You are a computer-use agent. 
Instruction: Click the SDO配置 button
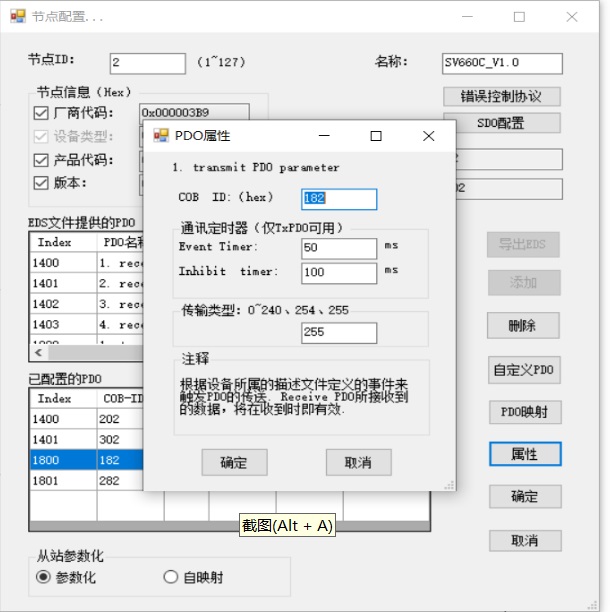(501, 123)
